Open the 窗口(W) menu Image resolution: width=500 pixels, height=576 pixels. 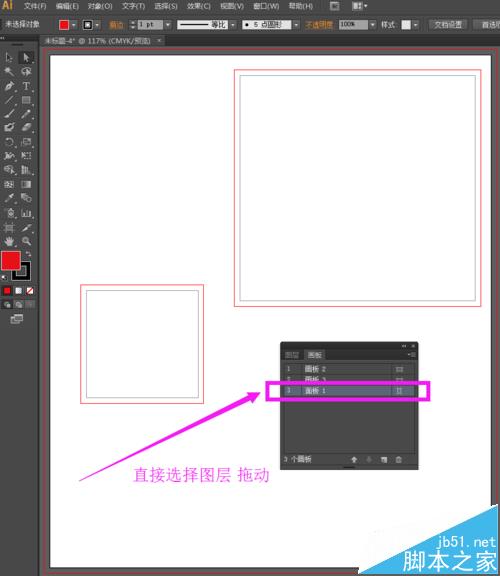coord(266,6)
